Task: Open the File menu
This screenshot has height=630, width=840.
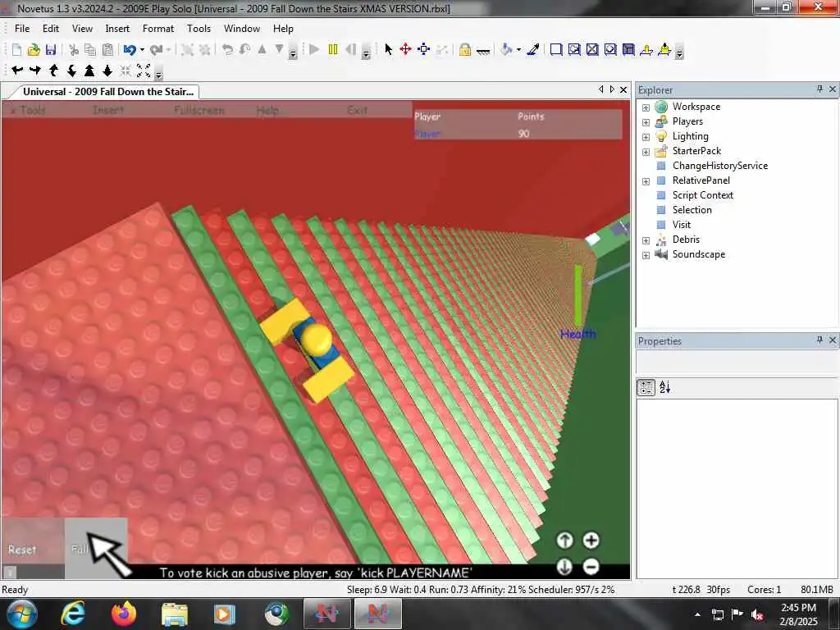Action: (x=22, y=29)
